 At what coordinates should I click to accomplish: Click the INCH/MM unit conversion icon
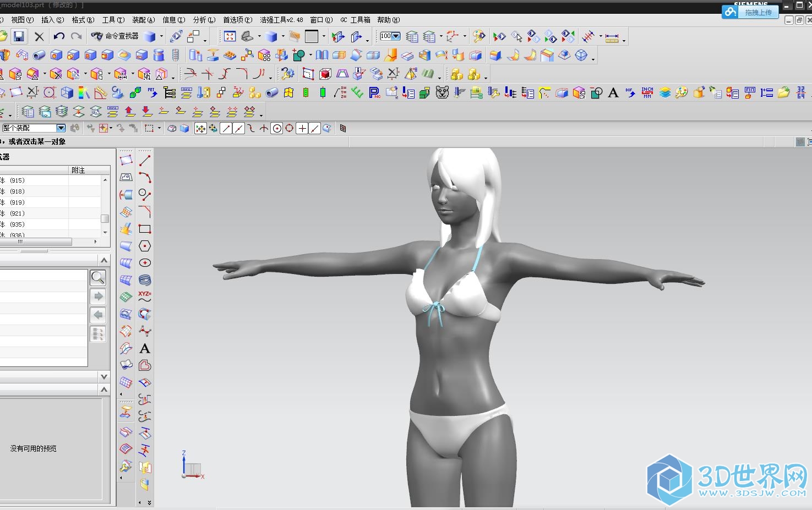(x=647, y=92)
